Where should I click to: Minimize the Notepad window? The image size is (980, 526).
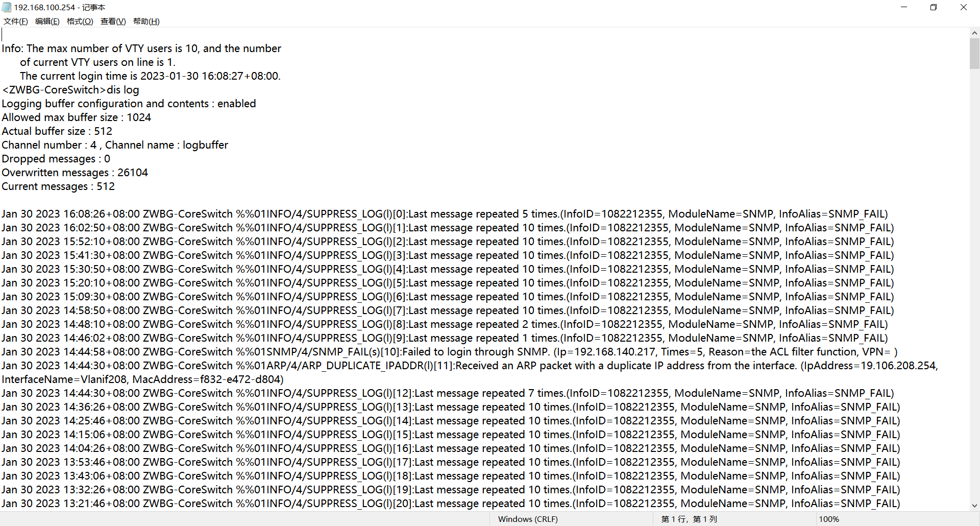(x=904, y=7)
